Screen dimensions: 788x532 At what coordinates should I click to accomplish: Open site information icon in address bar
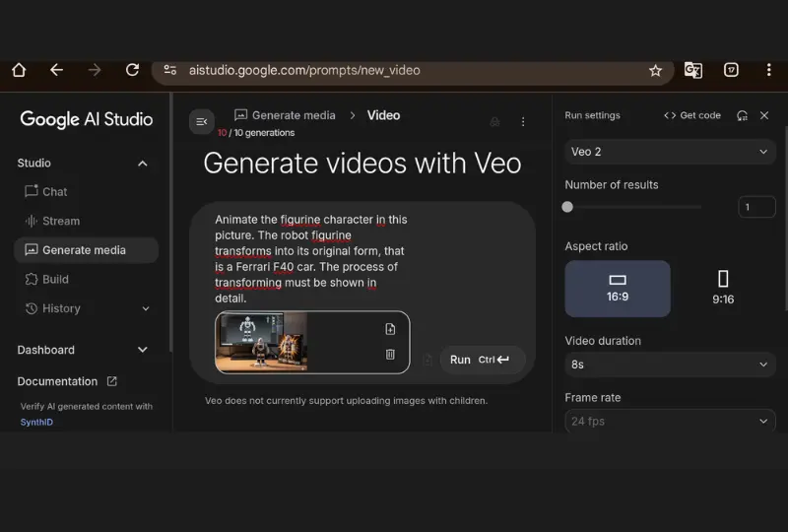pos(169,70)
